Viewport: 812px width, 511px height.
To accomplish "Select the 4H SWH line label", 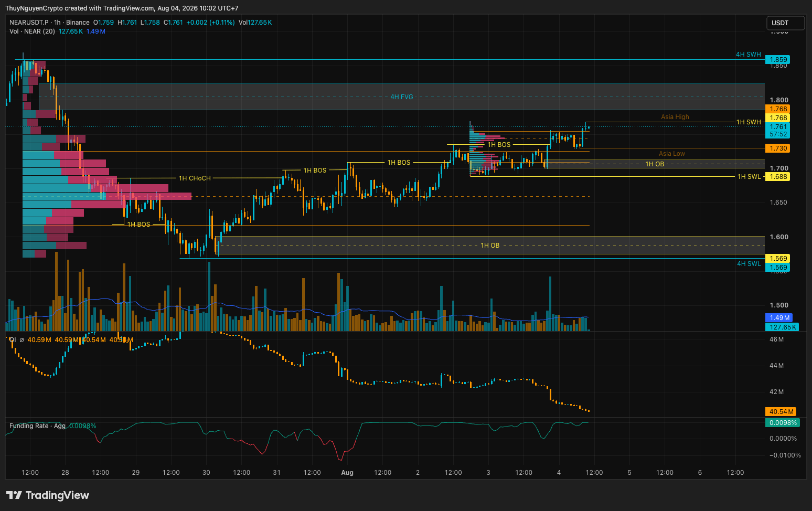I will coord(748,55).
